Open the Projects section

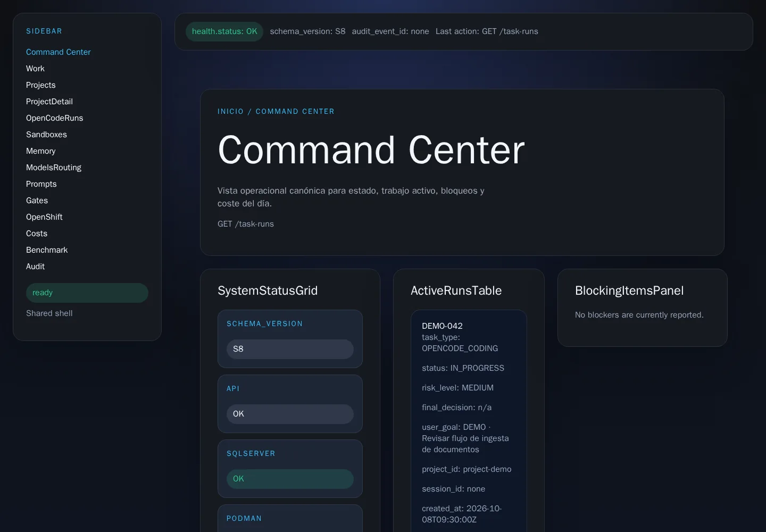[40, 85]
